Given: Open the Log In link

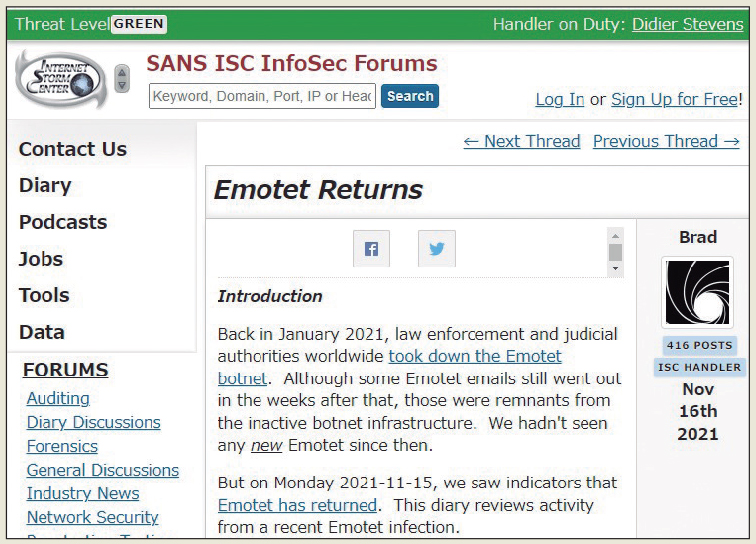Looking at the screenshot, I should 560,99.
